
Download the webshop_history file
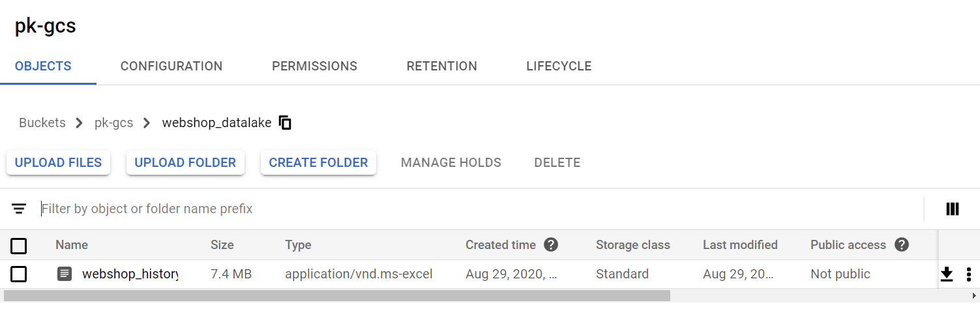coord(947,274)
